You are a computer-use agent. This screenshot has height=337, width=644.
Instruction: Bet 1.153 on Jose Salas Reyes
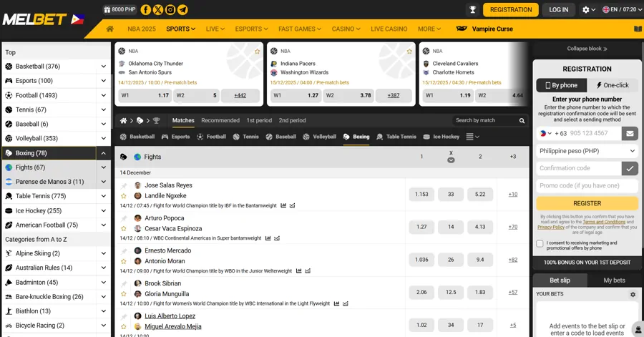(421, 194)
